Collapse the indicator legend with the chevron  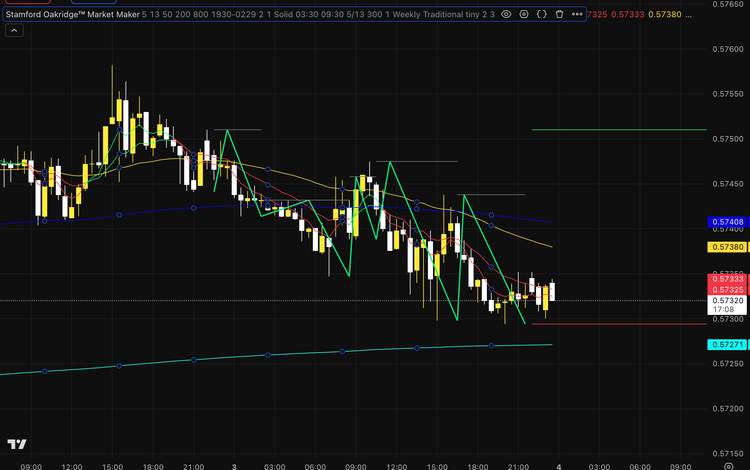[x=13, y=31]
